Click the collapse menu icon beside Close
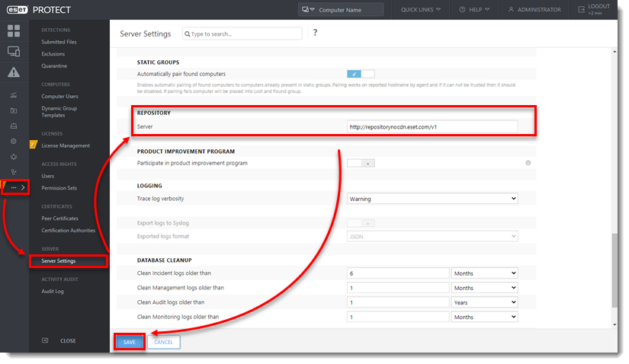Screen dimensions: 629x364 (x=45, y=340)
